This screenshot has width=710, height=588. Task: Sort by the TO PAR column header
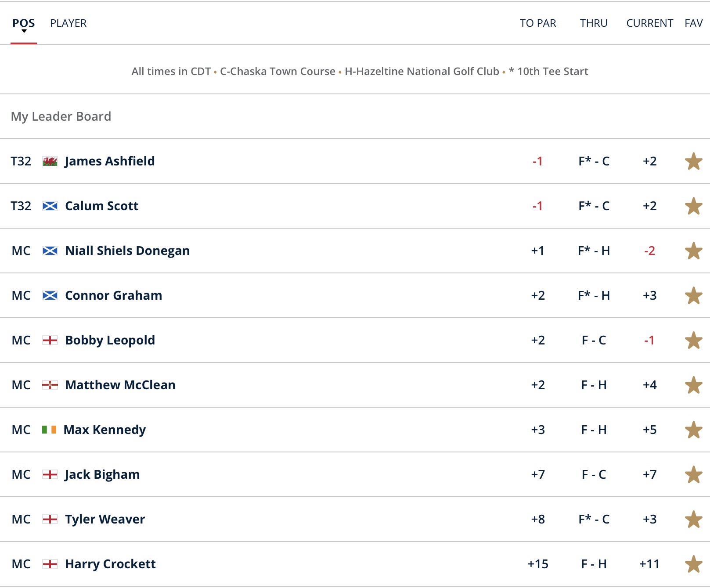[538, 23]
